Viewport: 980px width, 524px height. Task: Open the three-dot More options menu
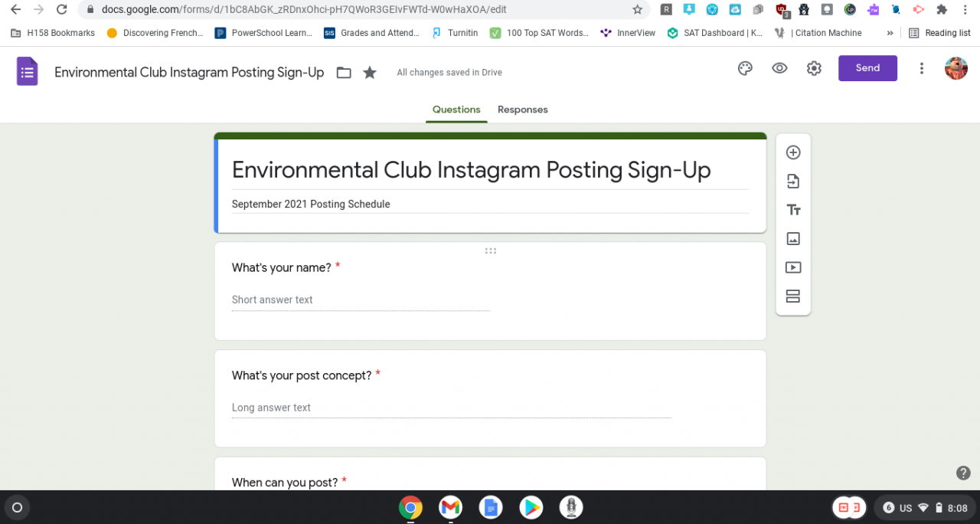pyautogui.click(x=922, y=68)
